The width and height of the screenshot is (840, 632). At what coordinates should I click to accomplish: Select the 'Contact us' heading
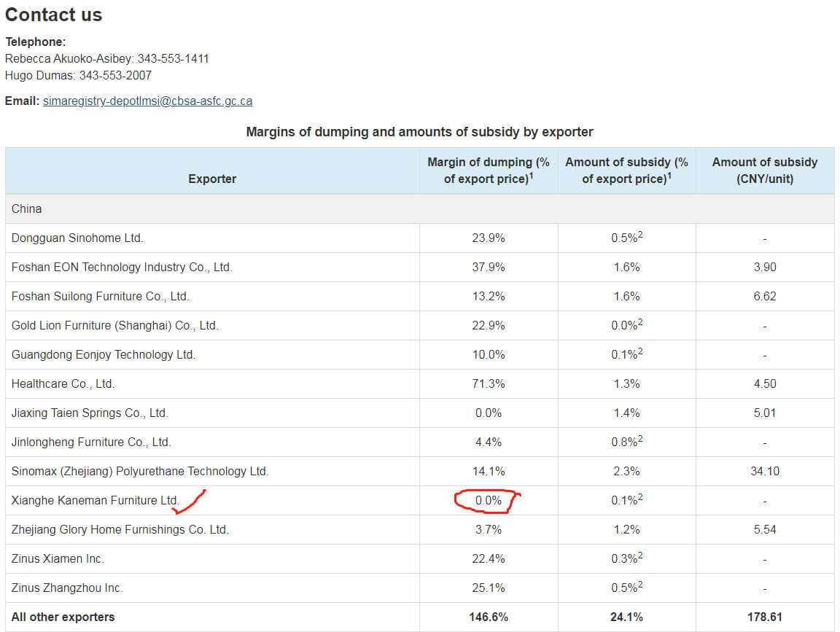pyautogui.click(x=53, y=15)
